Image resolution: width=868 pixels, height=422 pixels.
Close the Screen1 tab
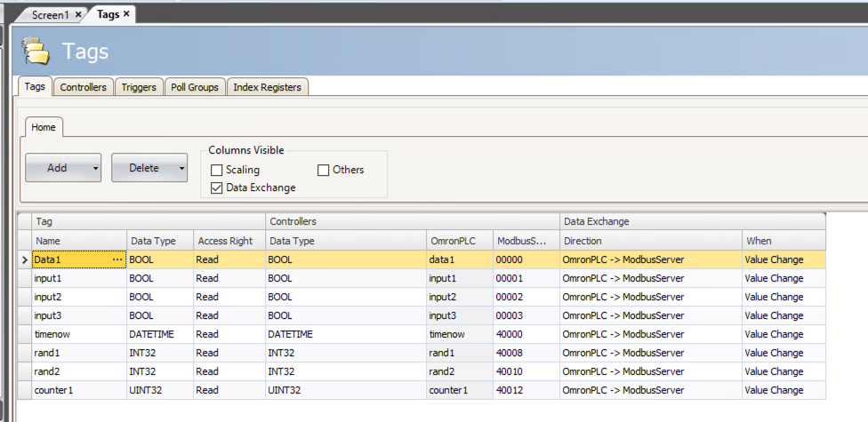pos(78,15)
